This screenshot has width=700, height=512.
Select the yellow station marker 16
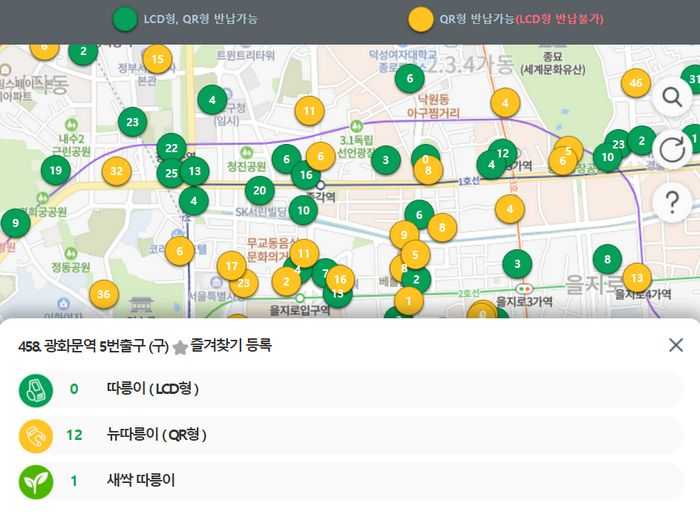coord(340,279)
